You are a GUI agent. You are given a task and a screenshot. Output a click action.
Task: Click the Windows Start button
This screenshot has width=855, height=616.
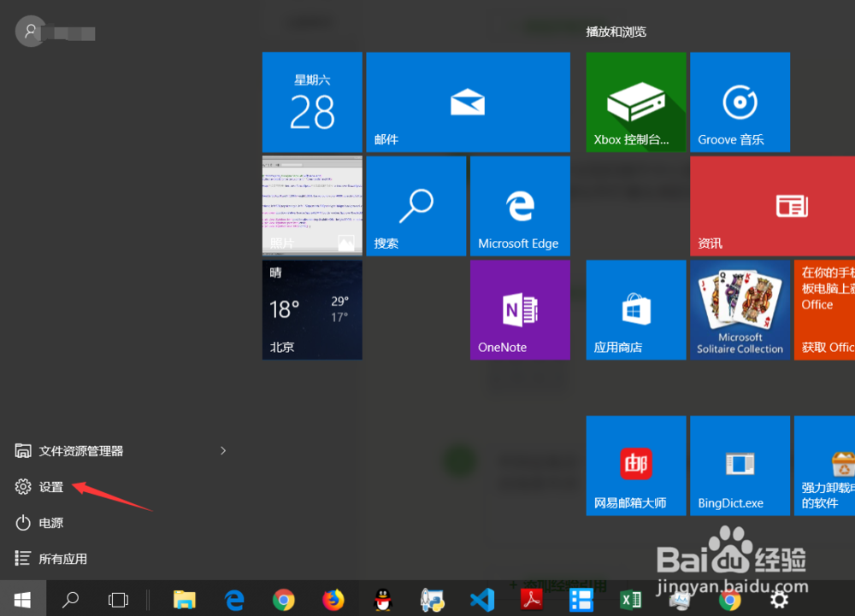pyautogui.click(x=22, y=600)
